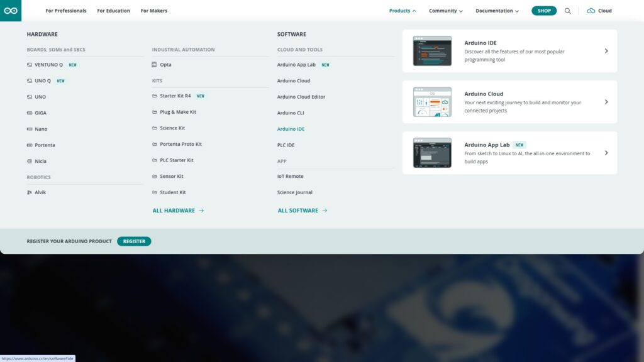Click the Cloud icon in header
The image size is (644, 362).
point(591,11)
